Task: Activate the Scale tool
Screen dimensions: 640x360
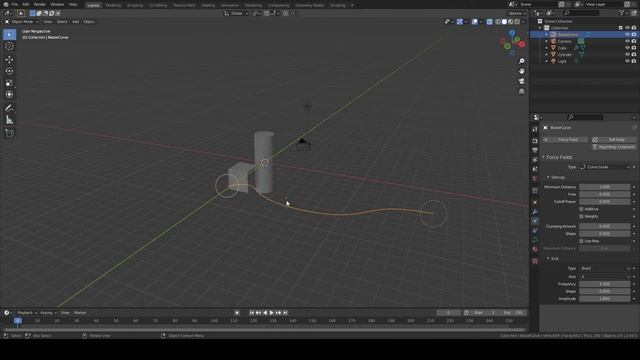Action: [9, 83]
